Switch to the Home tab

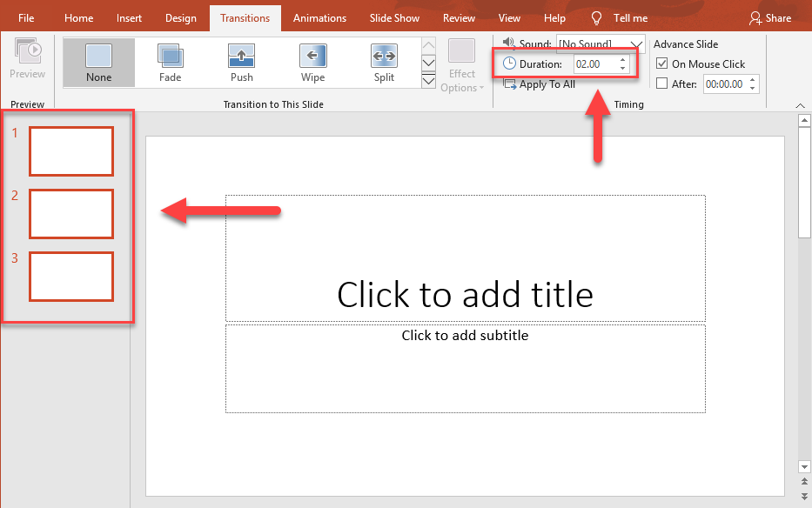pos(78,18)
